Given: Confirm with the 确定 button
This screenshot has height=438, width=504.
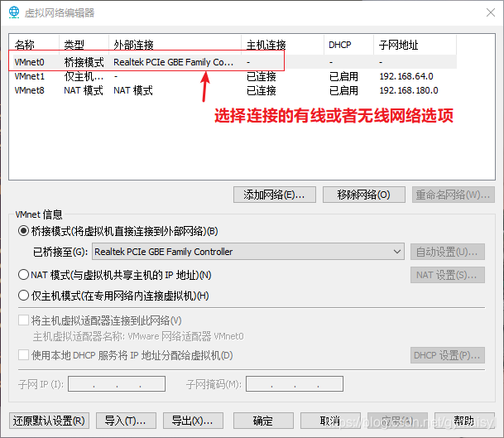Looking at the screenshot, I should pos(263,421).
